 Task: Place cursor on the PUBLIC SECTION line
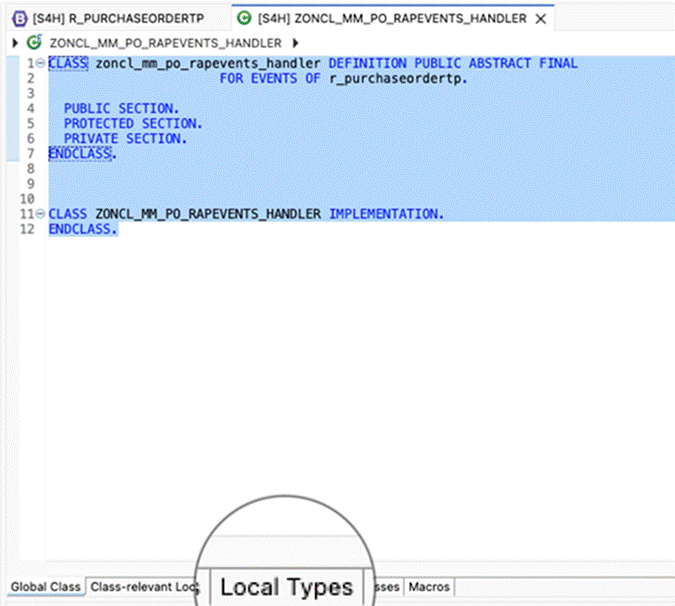click(x=121, y=108)
